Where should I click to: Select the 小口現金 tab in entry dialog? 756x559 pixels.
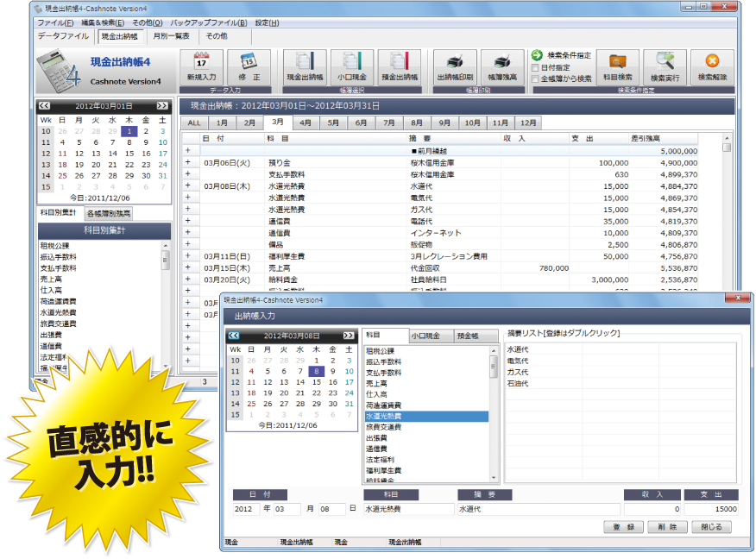tap(425, 336)
